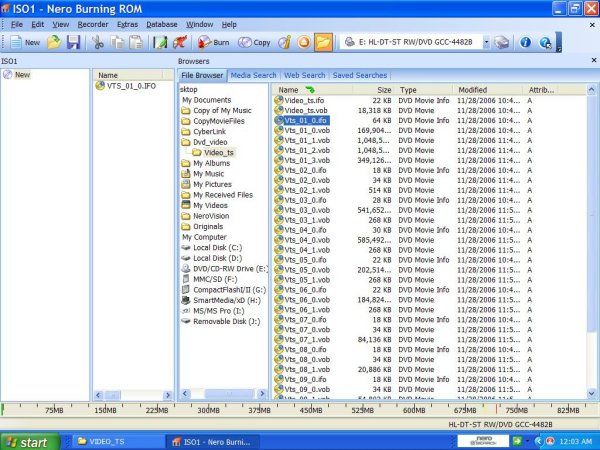The image size is (600, 450).
Task: Click the Attrib... column header
Action: [541, 90]
